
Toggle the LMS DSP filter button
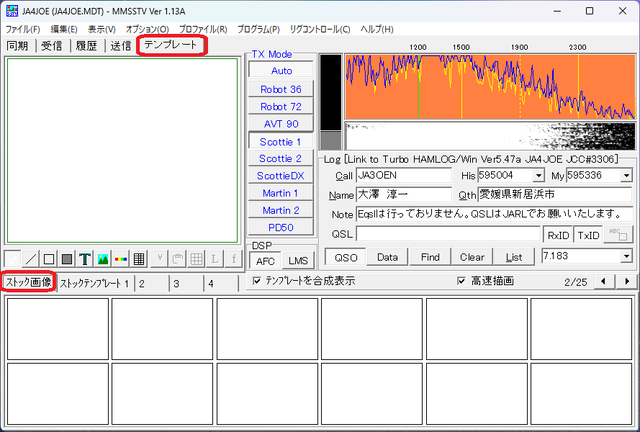[298, 261]
